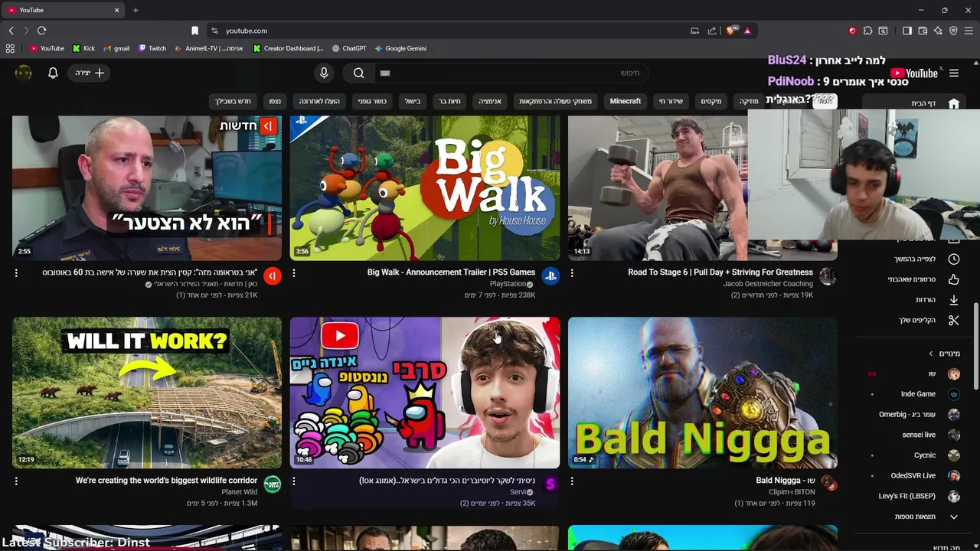Go to YouTube home via logo
The height and width of the screenshot is (551, 980).
pos(914,73)
